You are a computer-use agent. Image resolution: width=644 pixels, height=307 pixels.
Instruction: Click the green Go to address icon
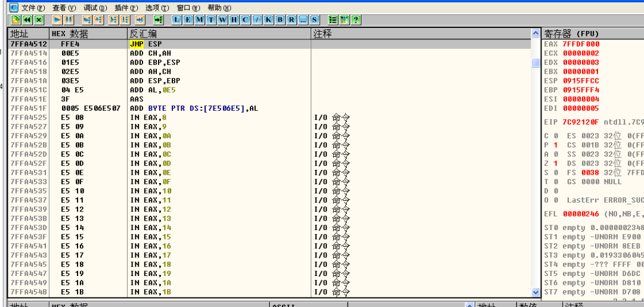[x=158, y=20]
